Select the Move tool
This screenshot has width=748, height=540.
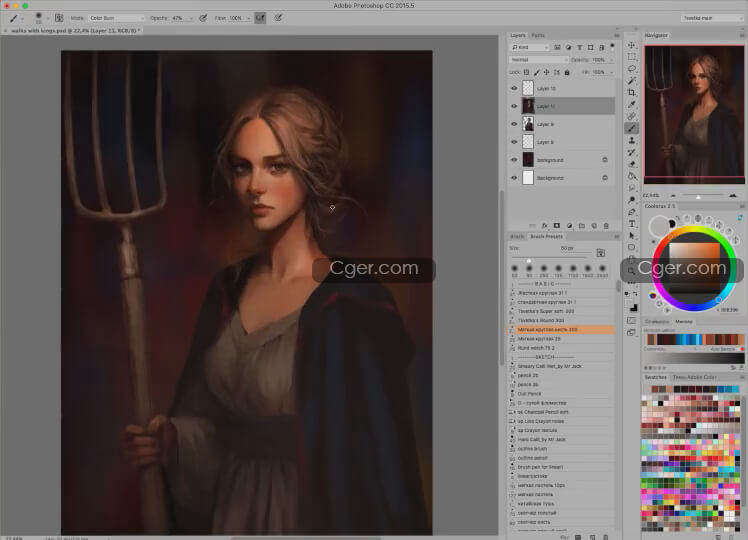(632, 45)
